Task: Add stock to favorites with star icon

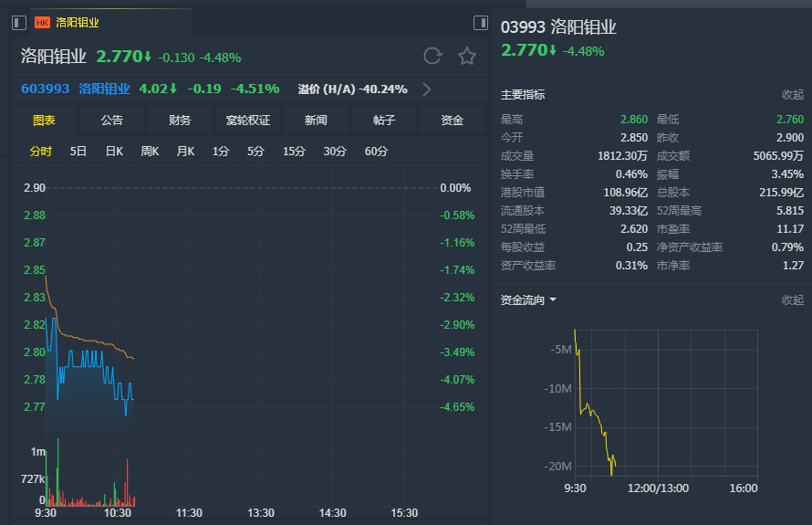Action: point(467,57)
